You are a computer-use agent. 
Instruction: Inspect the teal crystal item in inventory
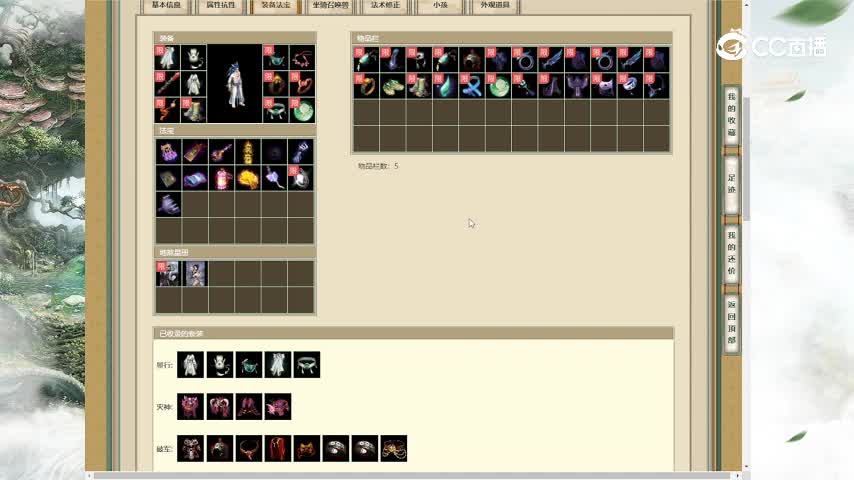pyautogui.click(x=445, y=86)
